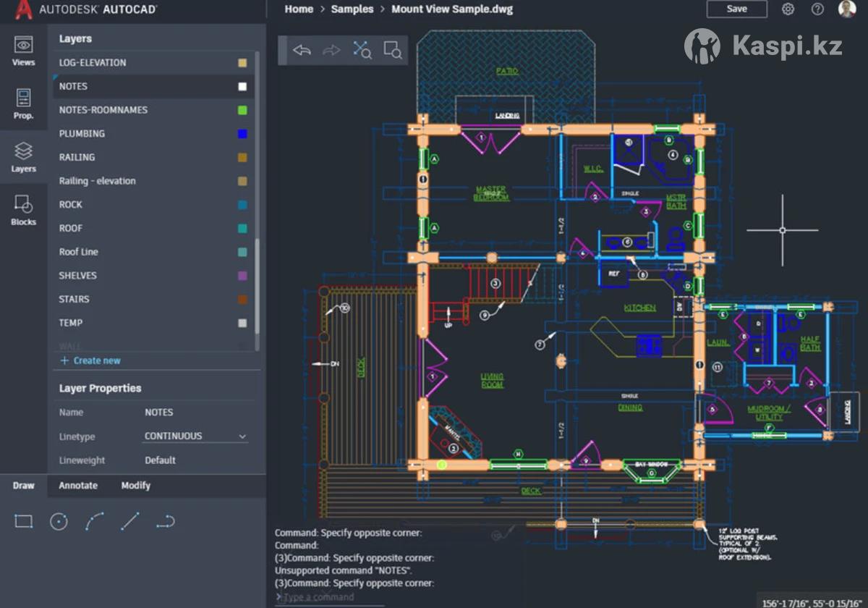Screen dimensions: 868x608
Task: Click the undo arrow in drawing toolbar
Action: click(302, 50)
